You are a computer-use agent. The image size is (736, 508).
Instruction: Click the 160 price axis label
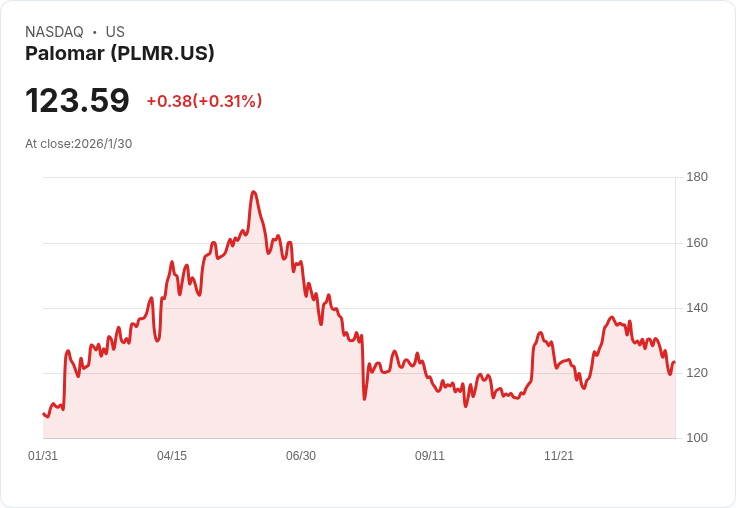point(697,243)
